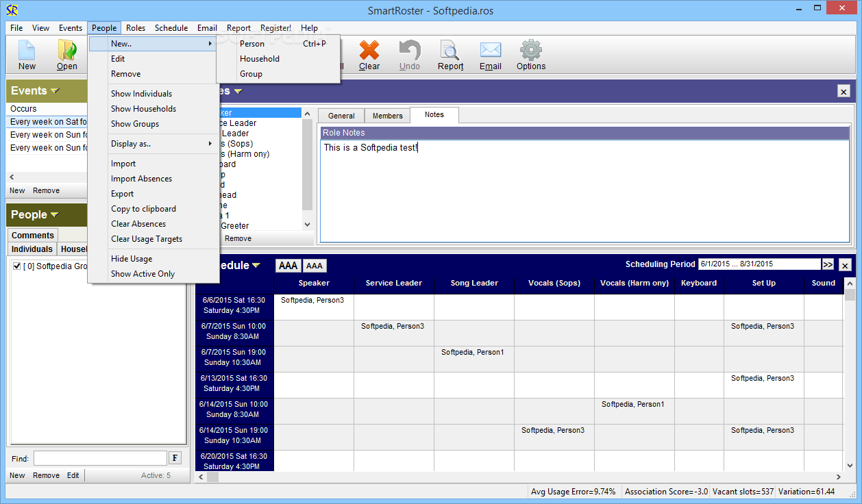Expand the Schedule panel dropdown arrow
The image size is (862, 504).
click(256, 266)
